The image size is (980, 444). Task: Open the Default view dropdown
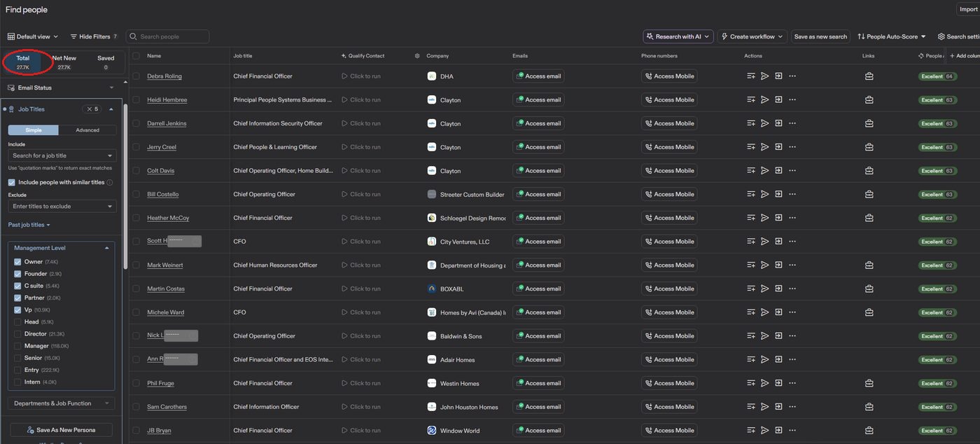(x=33, y=36)
